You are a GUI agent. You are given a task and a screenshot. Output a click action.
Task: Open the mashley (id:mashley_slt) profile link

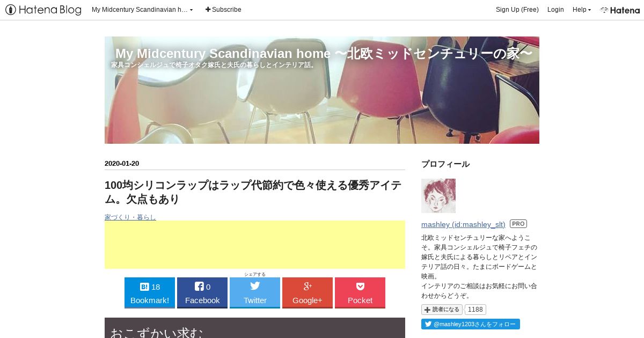(463, 224)
